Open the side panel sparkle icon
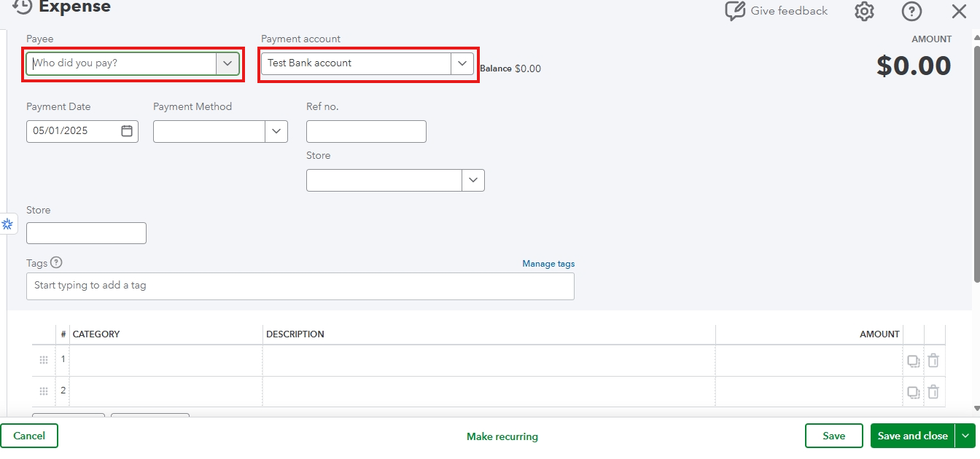 coord(8,224)
